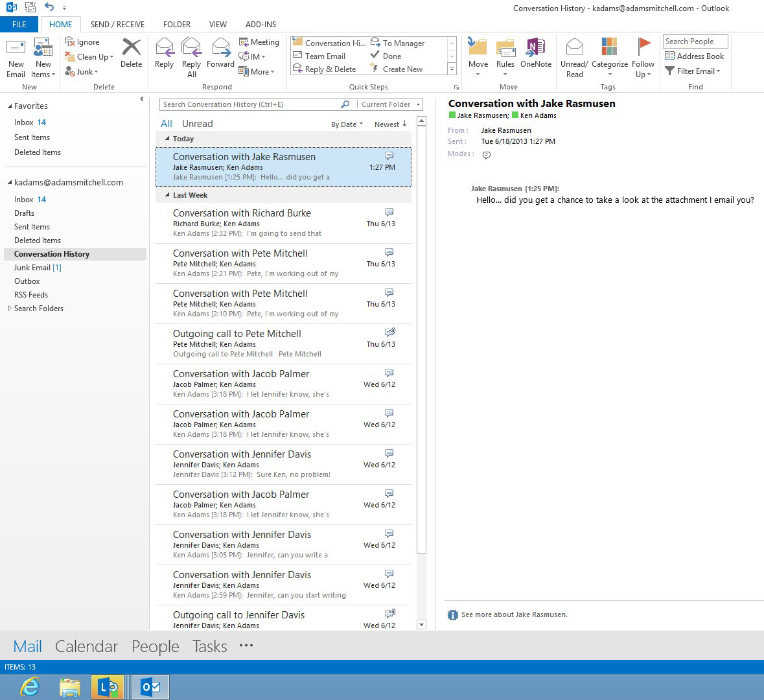764x700 pixels.
Task: Click the Move folder icon
Action: click(478, 47)
